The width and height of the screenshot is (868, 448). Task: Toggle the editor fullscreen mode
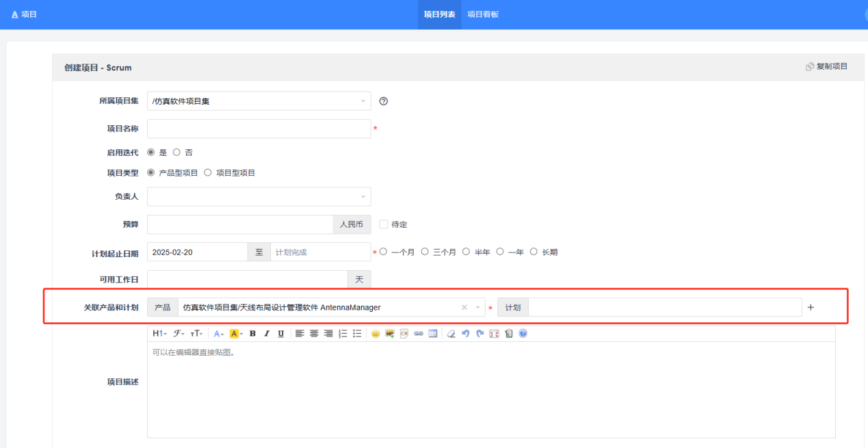[494, 334]
